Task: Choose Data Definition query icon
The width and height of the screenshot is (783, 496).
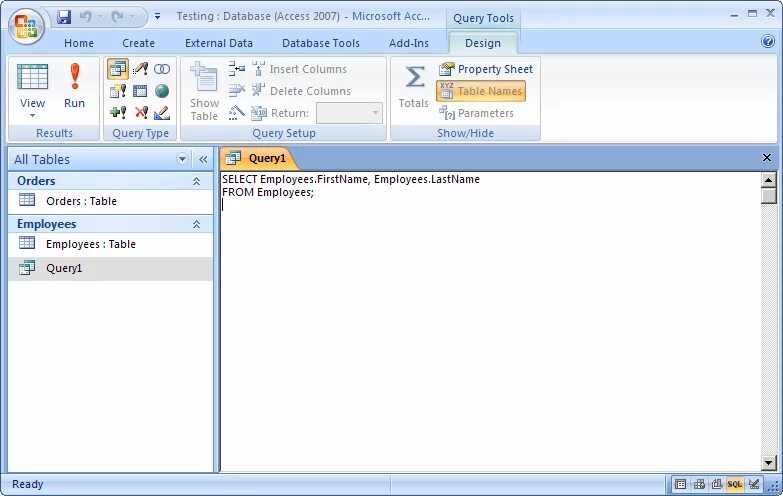Action: [162, 113]
